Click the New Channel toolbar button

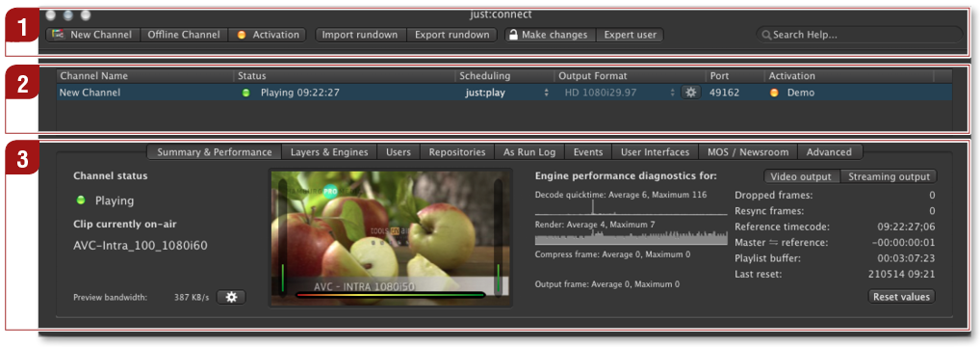click(x=92, y=35)
